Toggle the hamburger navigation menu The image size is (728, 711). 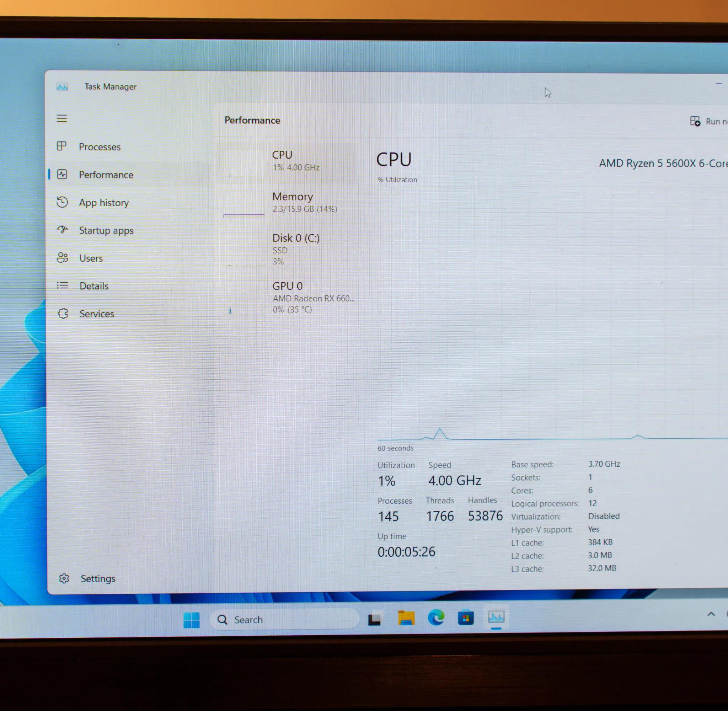pos(62,119)
